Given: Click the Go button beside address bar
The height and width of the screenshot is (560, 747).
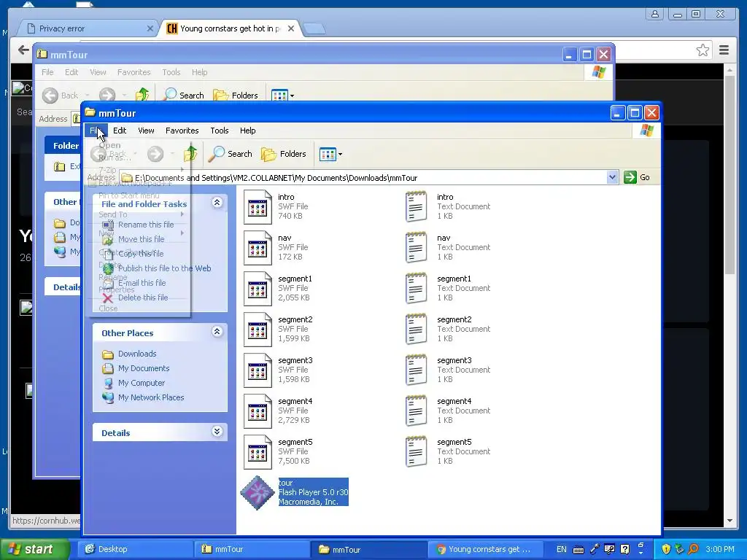Looking at the screenshot, I should coord(637,178).
